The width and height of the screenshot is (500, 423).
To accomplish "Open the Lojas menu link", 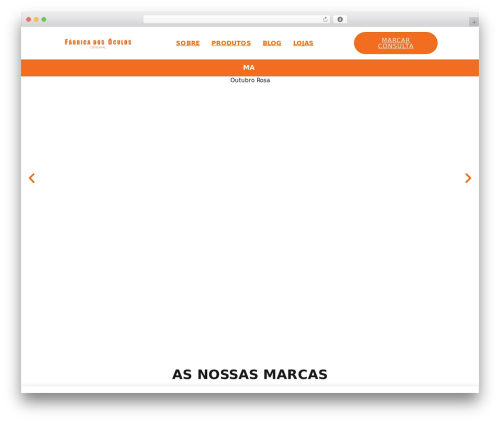I will point(303,43).
